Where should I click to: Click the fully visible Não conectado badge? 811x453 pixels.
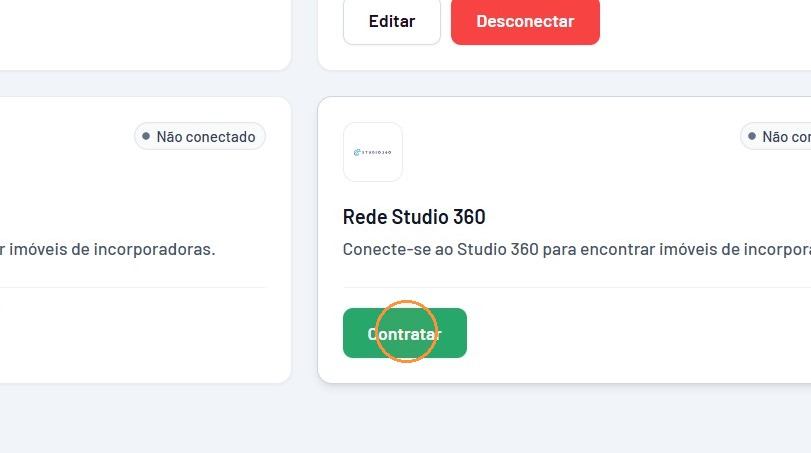tap(200, 137)
